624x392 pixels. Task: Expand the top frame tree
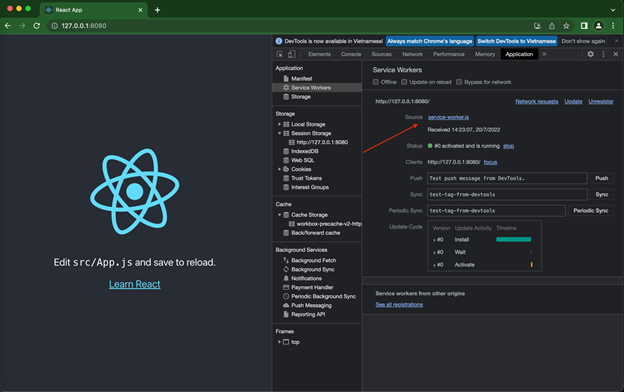[x=279, y=342]
